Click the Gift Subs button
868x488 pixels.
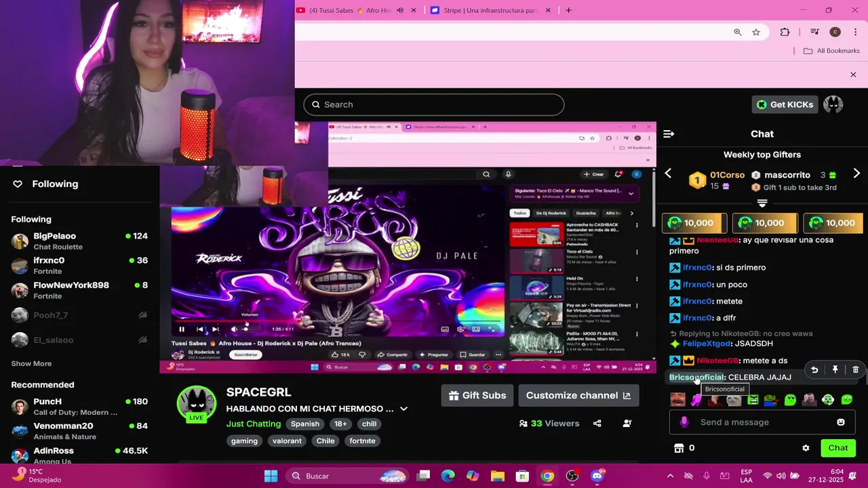coord(477,396)
